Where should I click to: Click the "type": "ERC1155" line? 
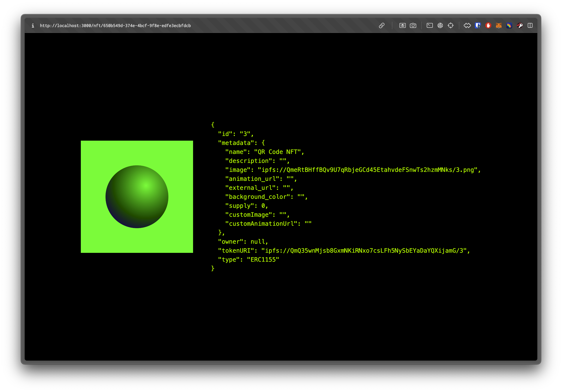pyautogui.click(x=248, y=260)
